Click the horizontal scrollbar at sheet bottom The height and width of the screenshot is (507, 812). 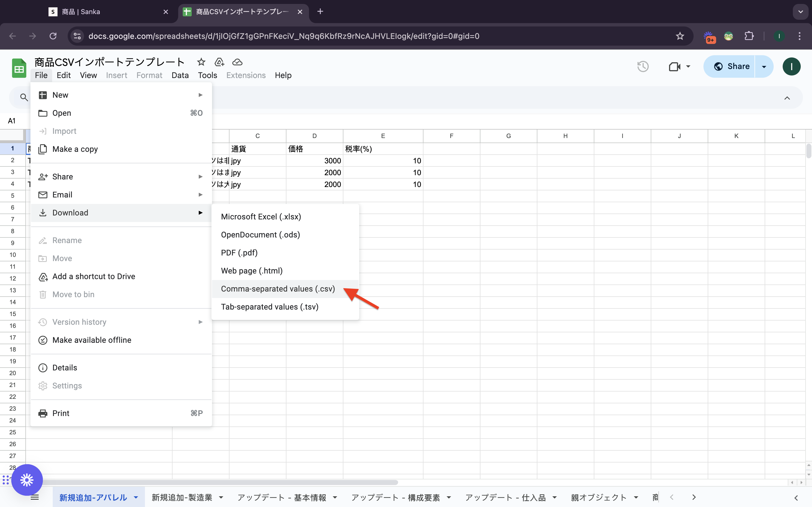pyautogui.click(x=218, y=482)
